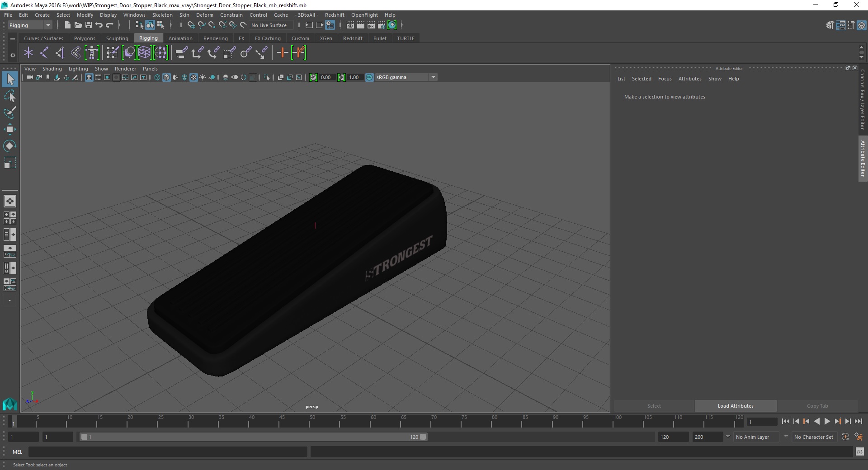This screenshot has height=470, width=868.
Task: Click the range slider bar handle at 120
Action: [423, 437]
